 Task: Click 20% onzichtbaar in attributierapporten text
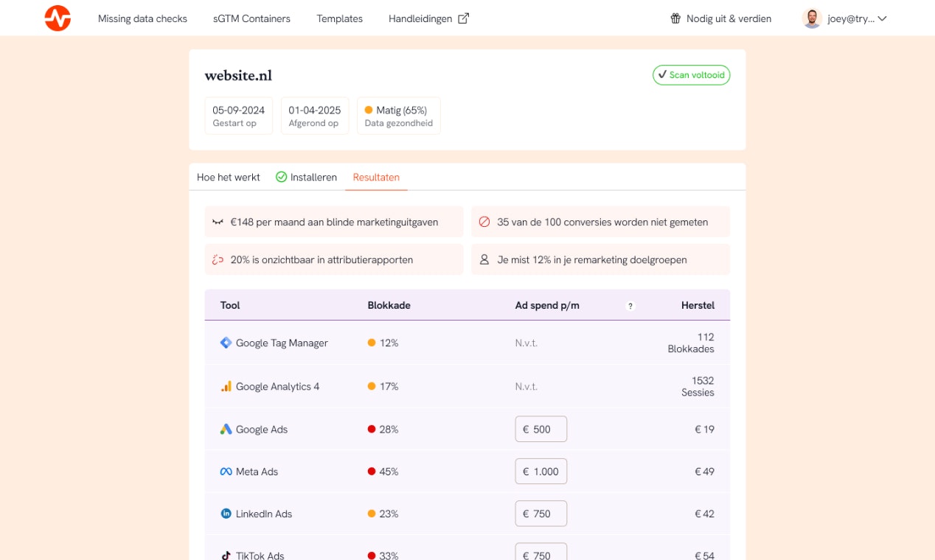point(321,259)
